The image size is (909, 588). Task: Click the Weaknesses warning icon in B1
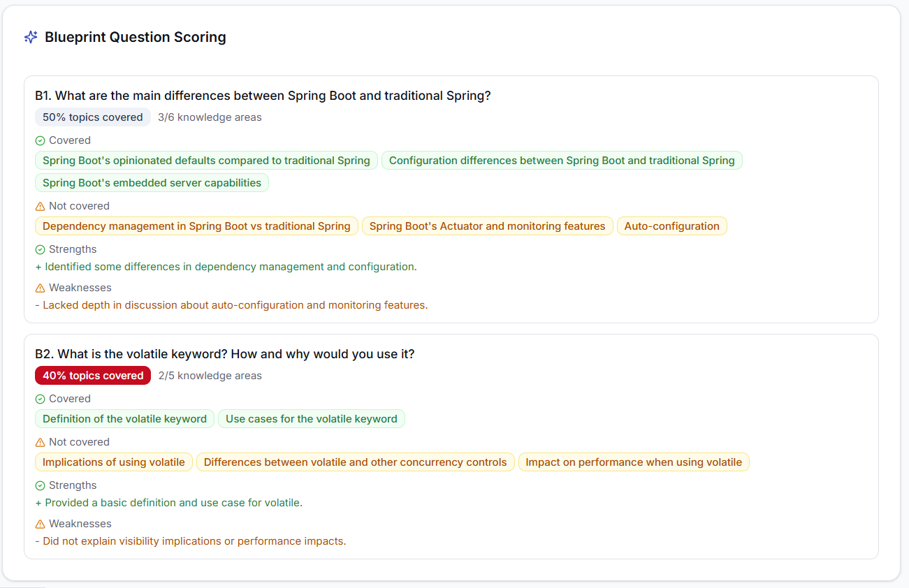[40, 287]
